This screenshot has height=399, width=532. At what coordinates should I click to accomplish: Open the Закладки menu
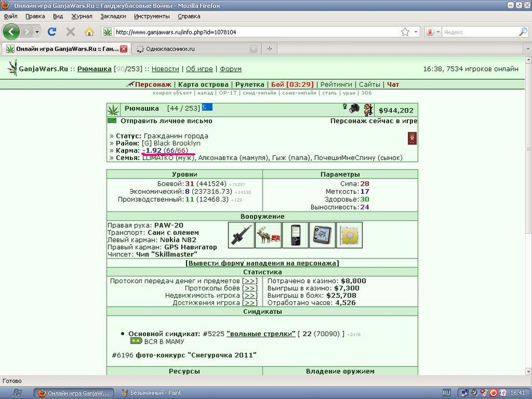pos(113,16)
